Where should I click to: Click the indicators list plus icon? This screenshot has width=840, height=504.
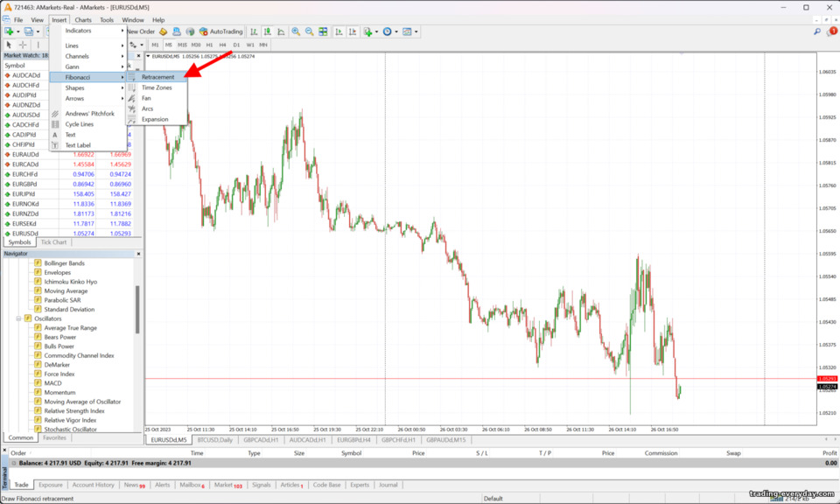pos(367,31)
